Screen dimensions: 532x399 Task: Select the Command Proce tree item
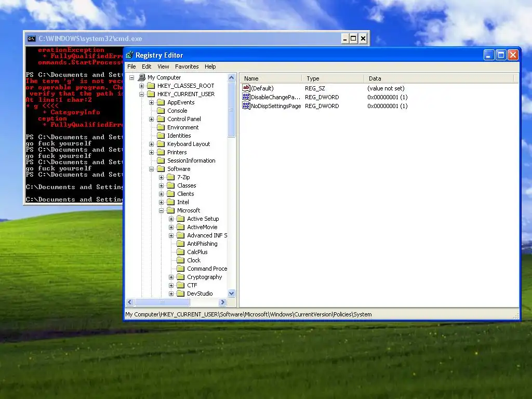207,269
